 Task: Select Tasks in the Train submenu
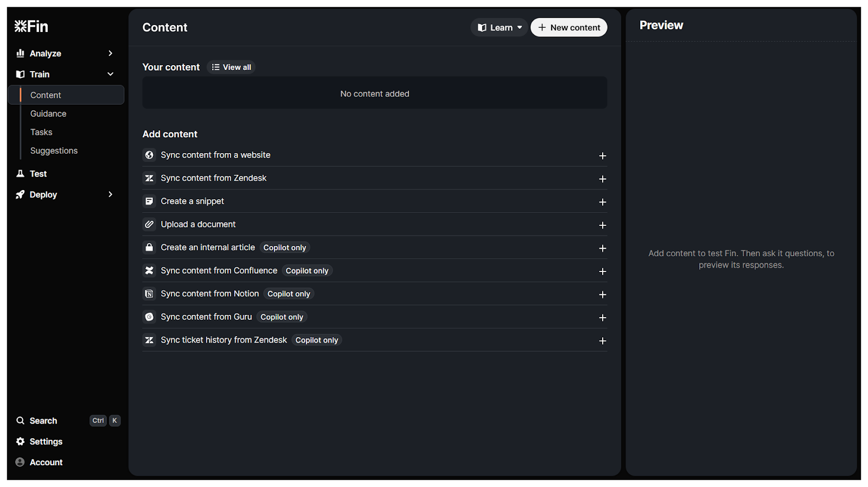tap(41, 132)
